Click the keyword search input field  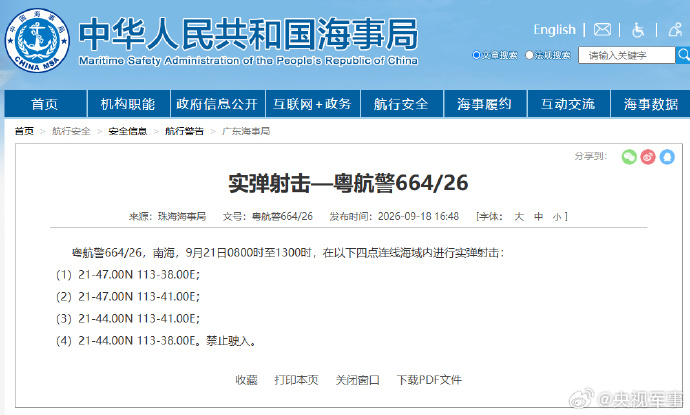(x=627, y=55)
